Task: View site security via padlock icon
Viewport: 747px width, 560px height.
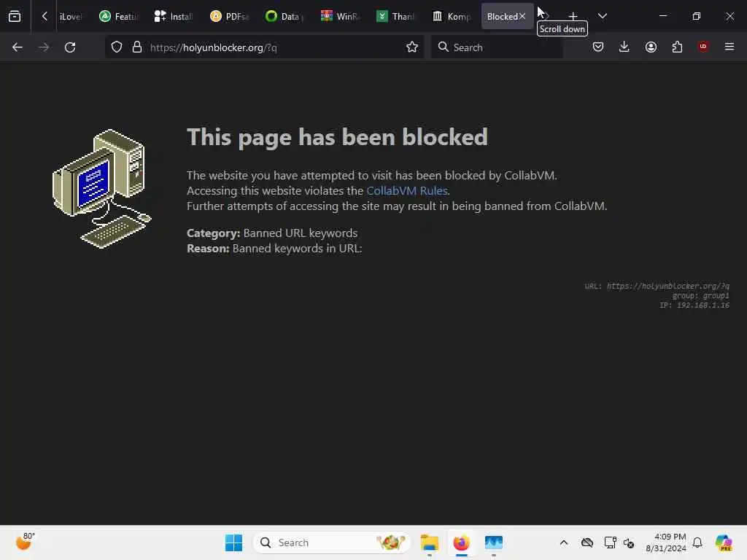Action: pos(137,47)
